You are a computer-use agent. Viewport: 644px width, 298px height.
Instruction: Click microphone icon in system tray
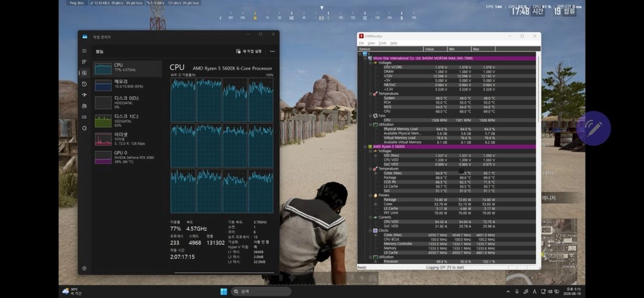516,291
